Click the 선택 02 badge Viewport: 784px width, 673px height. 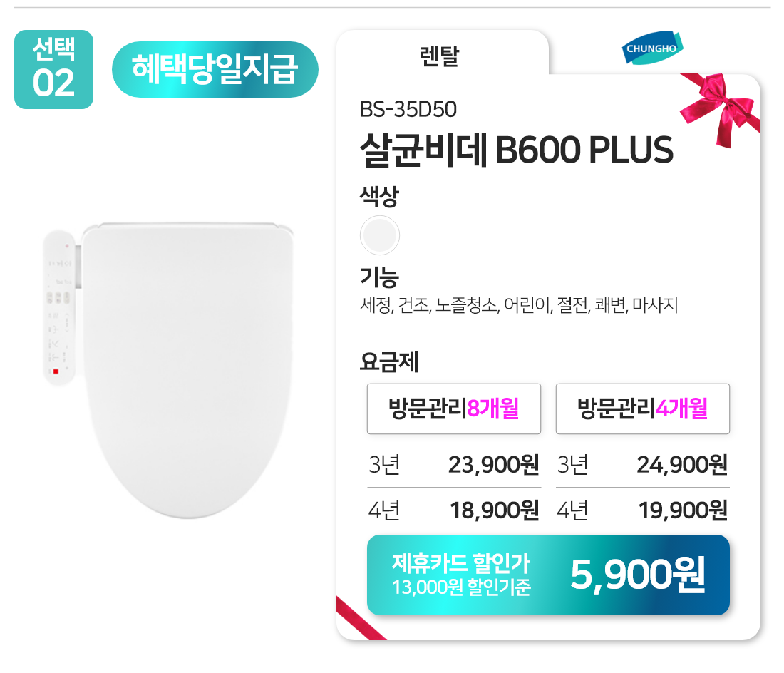pyautogui.click(x=53, y=69)
